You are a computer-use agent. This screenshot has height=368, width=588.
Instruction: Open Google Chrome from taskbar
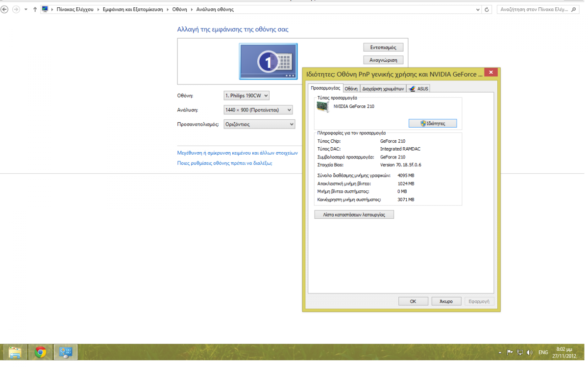pos(40,352)
